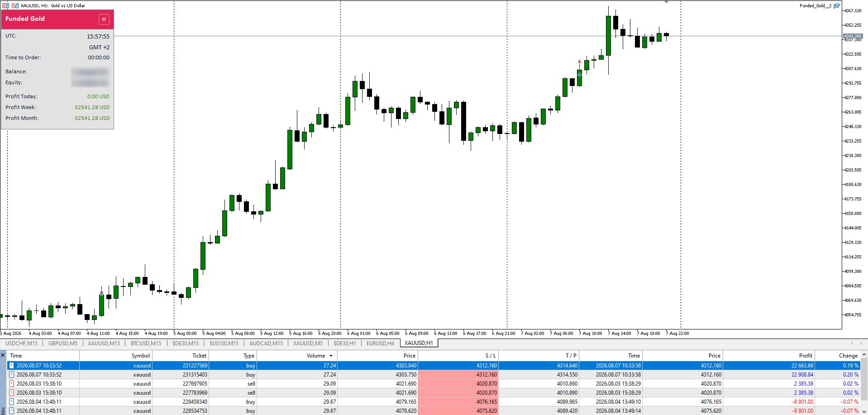The image size is (868, 415).
Task: Click the Ticket column header
Action: point(180,355)
